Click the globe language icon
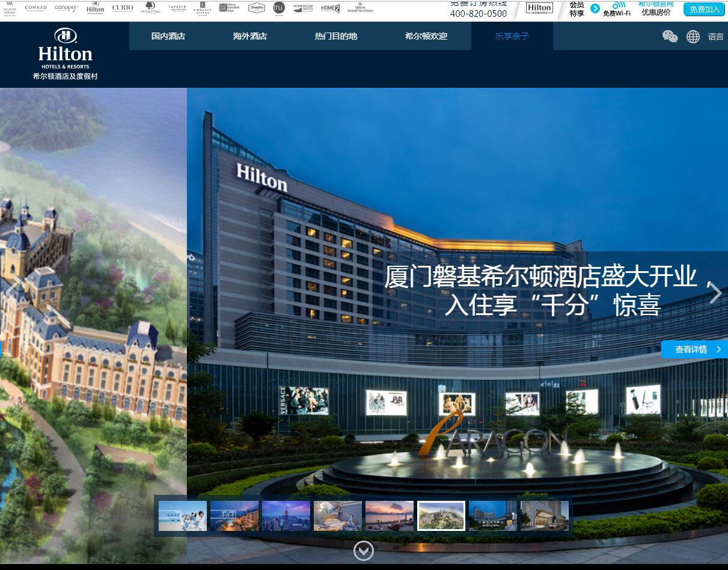 tap(693, 37)
